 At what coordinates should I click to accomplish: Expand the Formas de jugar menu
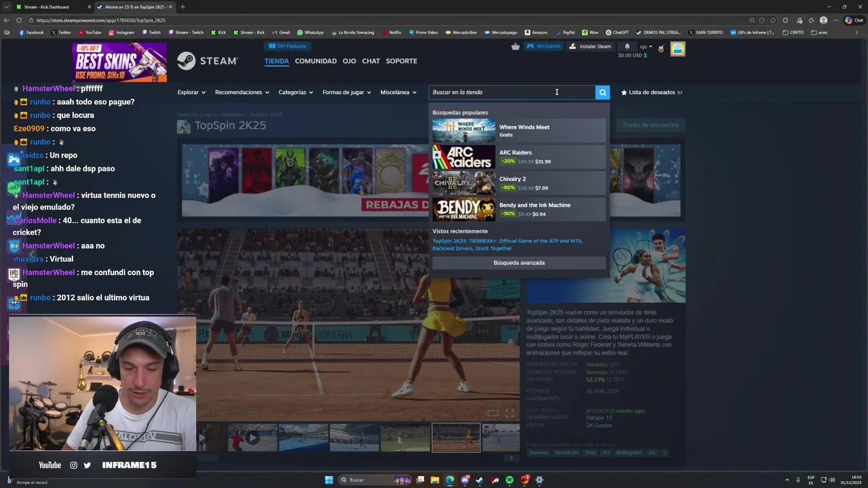click(x=347, y=92)
